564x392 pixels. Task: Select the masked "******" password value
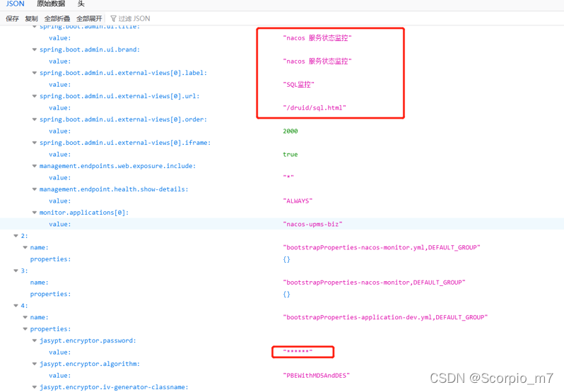pos(298,352)
